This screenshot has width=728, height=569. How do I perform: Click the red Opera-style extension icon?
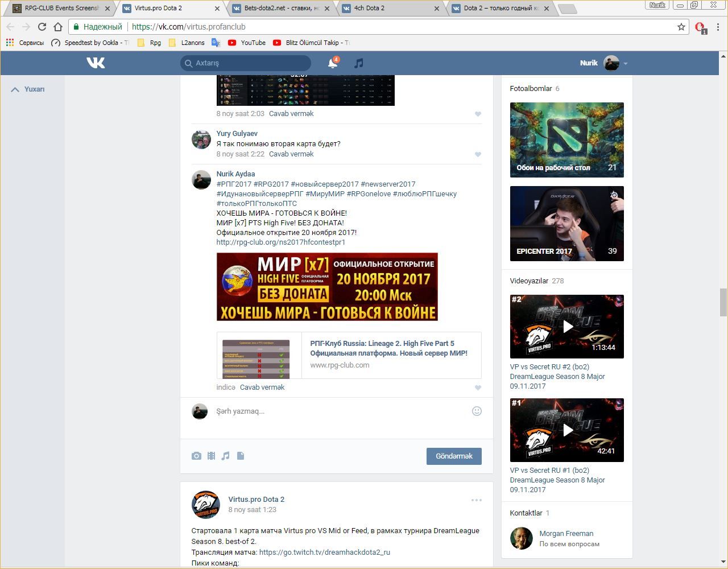(700, 27)
